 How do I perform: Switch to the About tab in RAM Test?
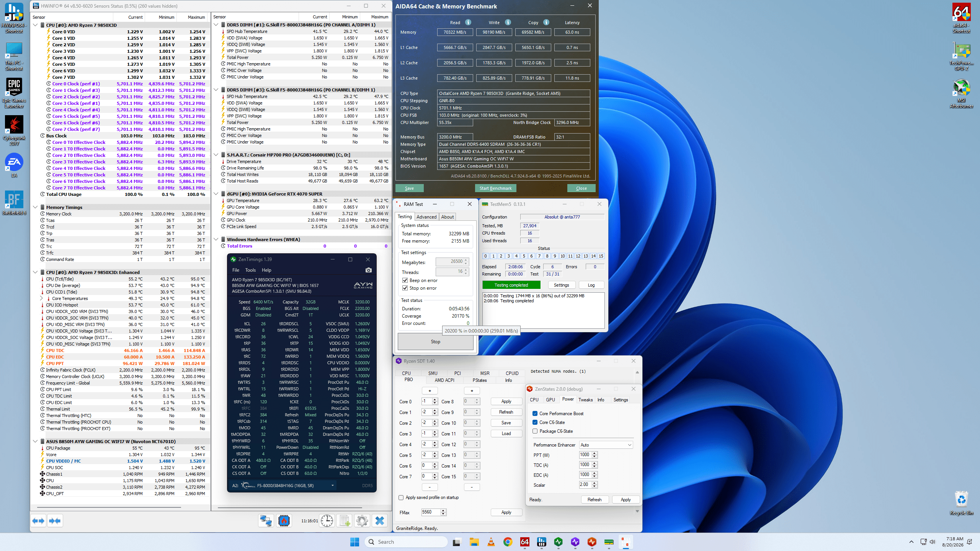[448, 217]
